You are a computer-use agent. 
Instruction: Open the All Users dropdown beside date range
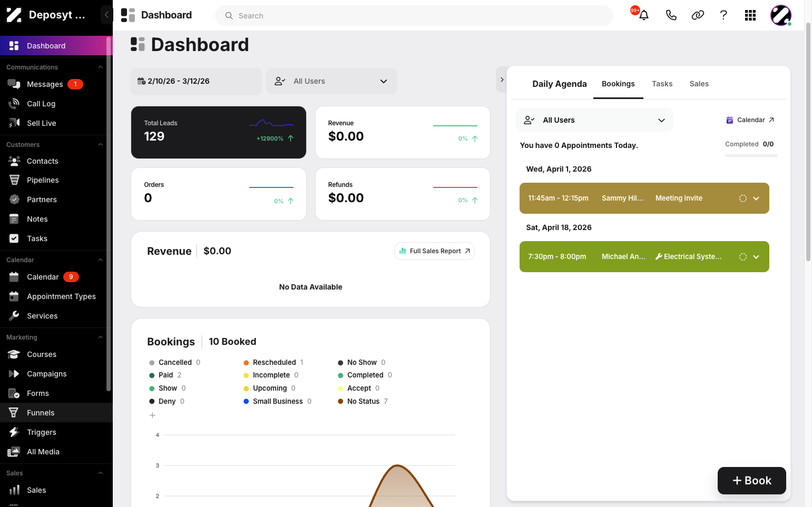click(x=331, y=81)
